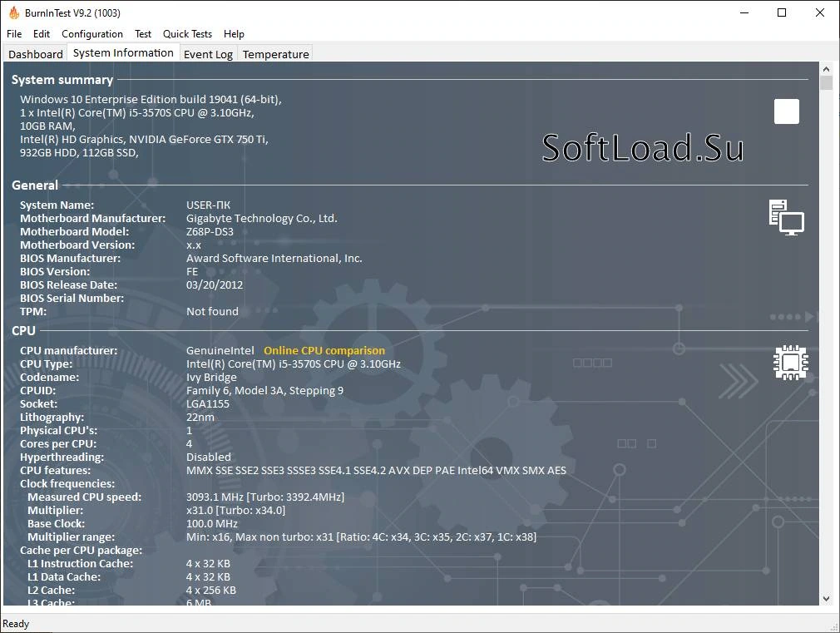This screenshot has width=840, height=633.
Task: Click the GenuineIntel manufacturer value
Action: [220, 350]
